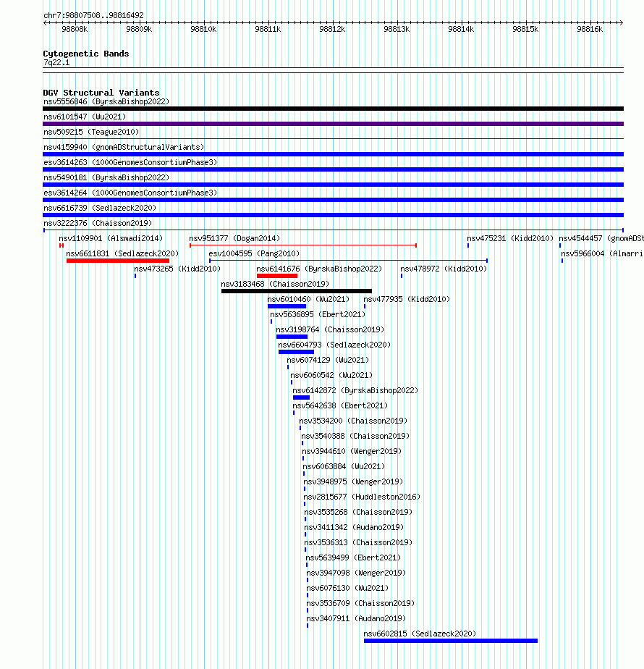Select the chr7:98807508..98816492 coordinates text
Screen dimensions: 644x669
click(x=93, y=15)
